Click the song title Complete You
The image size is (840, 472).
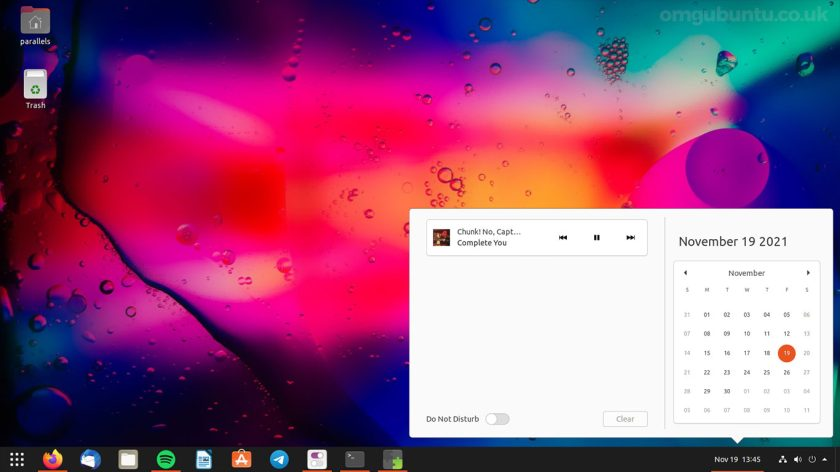(x=482, y=243)
